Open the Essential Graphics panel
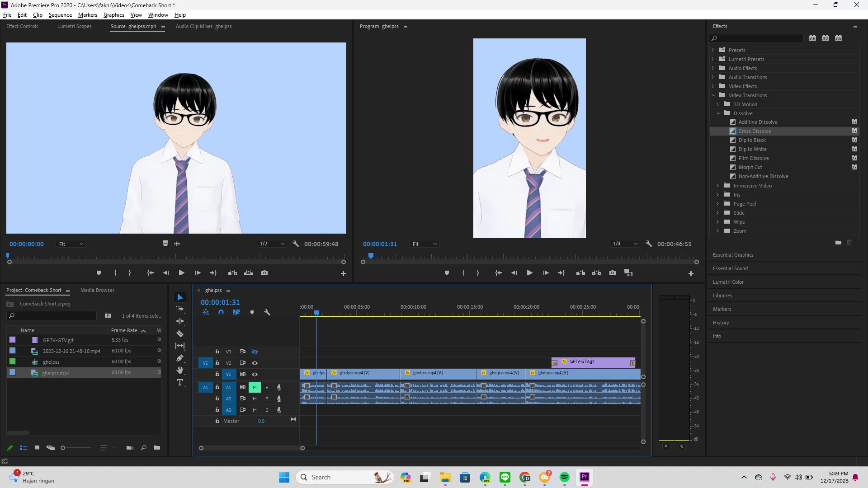Screen dimensions: 868x488 [733, 255]
